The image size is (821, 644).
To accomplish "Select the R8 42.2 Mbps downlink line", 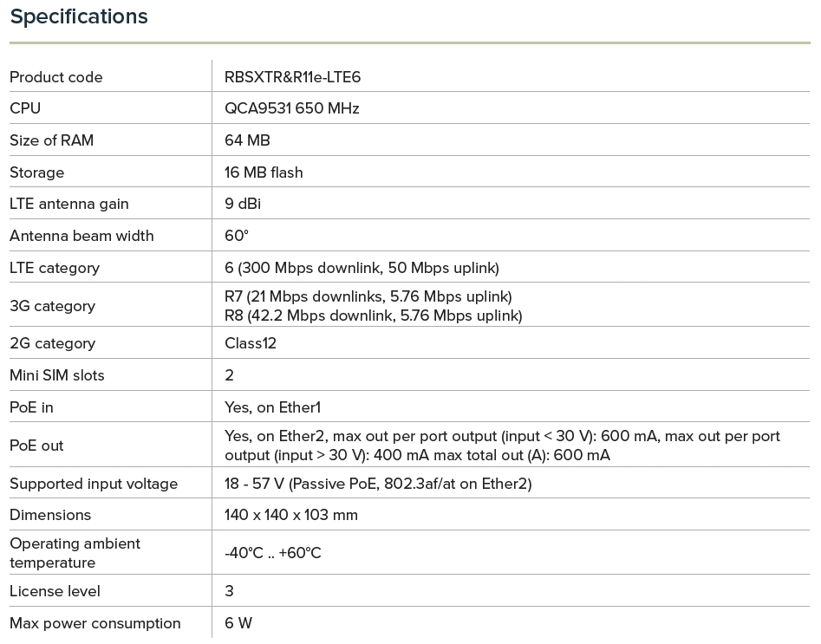I will (373, 315).
